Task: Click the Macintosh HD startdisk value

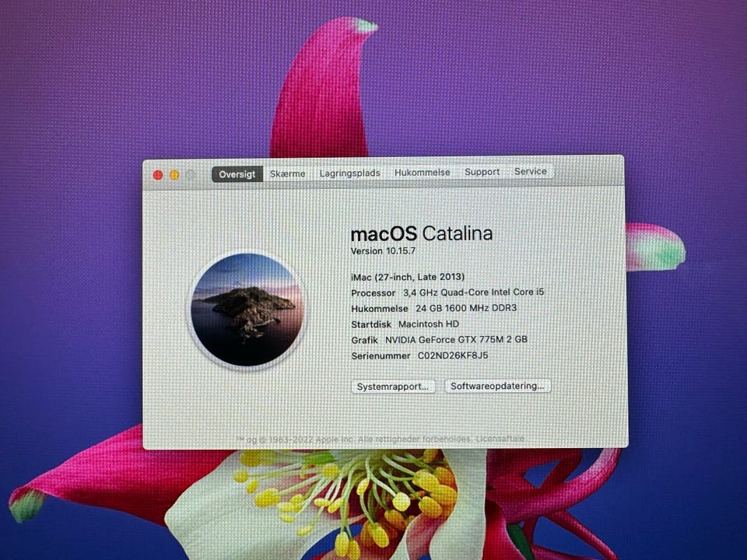Action: 429,324
